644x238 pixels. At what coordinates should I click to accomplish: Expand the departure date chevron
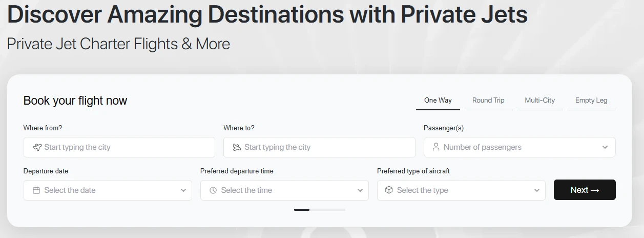(x=183, y=190)
